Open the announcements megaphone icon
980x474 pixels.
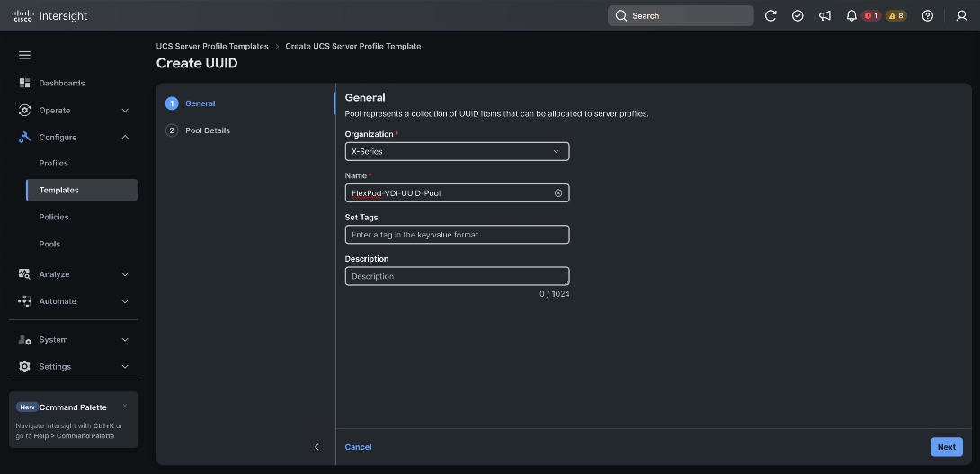[825, 15]
